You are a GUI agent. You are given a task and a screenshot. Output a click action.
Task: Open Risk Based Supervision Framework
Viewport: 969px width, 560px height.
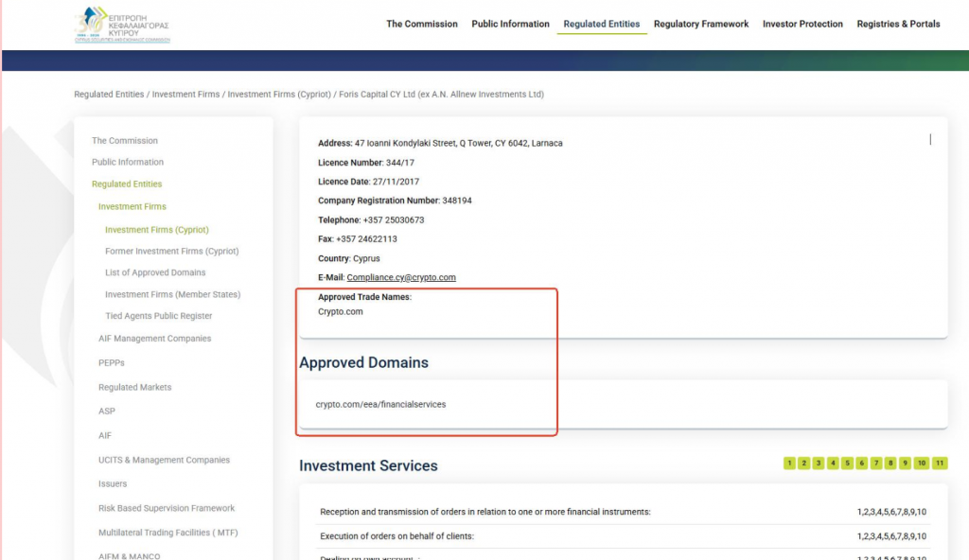pos(167,508)
